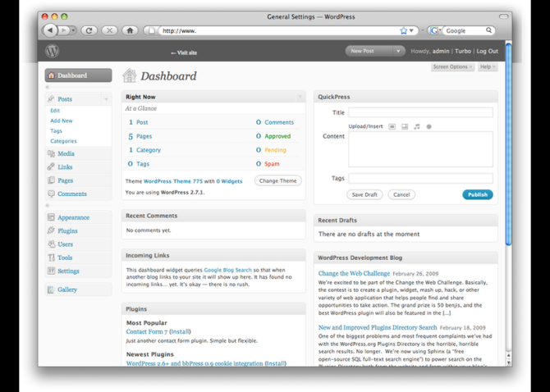This screenshot has width=550, height=392.
Task: Click the Links chain icon in sidebar
Action: click(51, 166)
